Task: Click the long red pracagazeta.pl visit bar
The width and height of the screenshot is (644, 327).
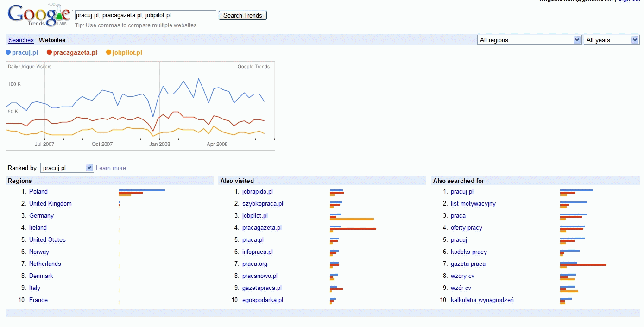Action: (353, 229)
